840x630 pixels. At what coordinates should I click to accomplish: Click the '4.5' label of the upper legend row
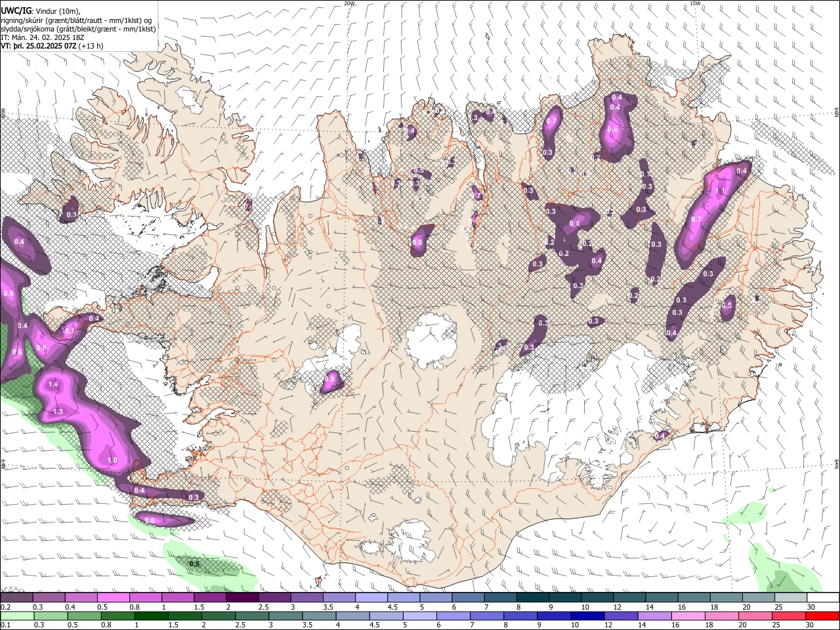[392, 607]
